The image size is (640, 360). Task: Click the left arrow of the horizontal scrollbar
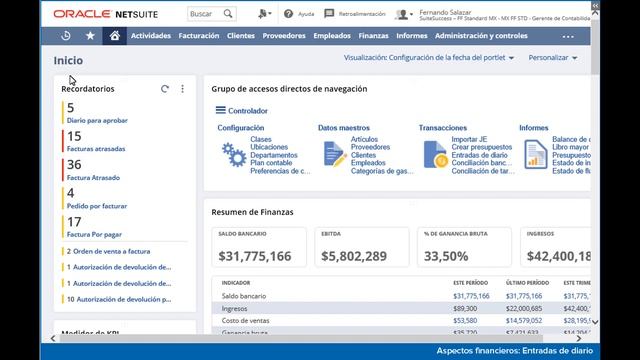pyautogui.click(x=53, y=338)
